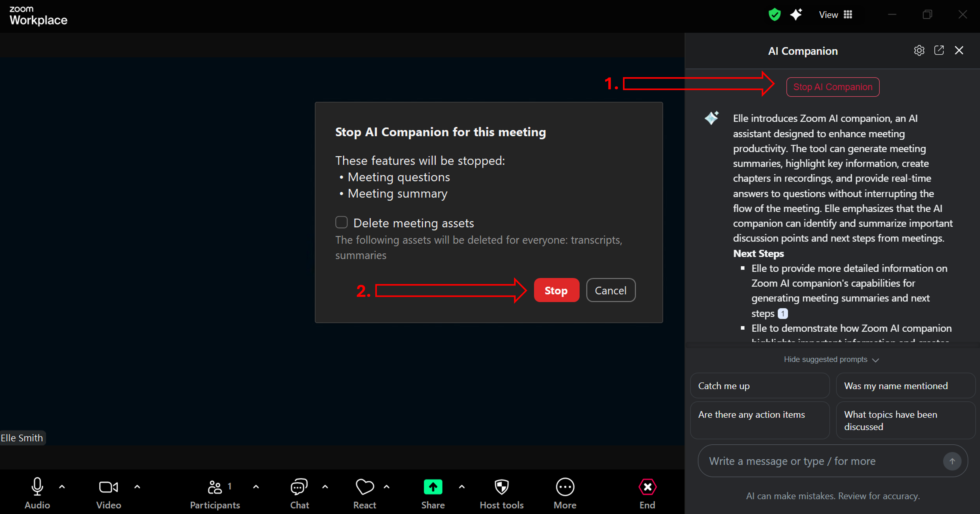Select Was my name mentioned prompt

(905, 385)
